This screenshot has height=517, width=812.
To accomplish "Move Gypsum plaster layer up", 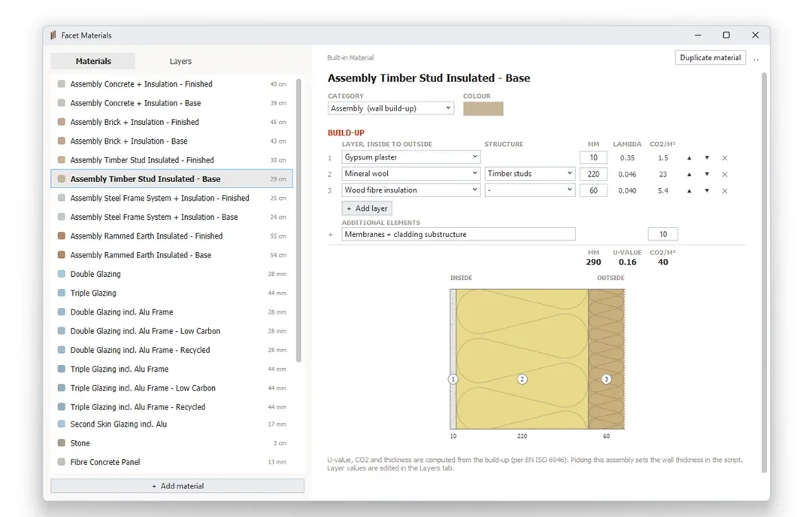I will (689, 157).
